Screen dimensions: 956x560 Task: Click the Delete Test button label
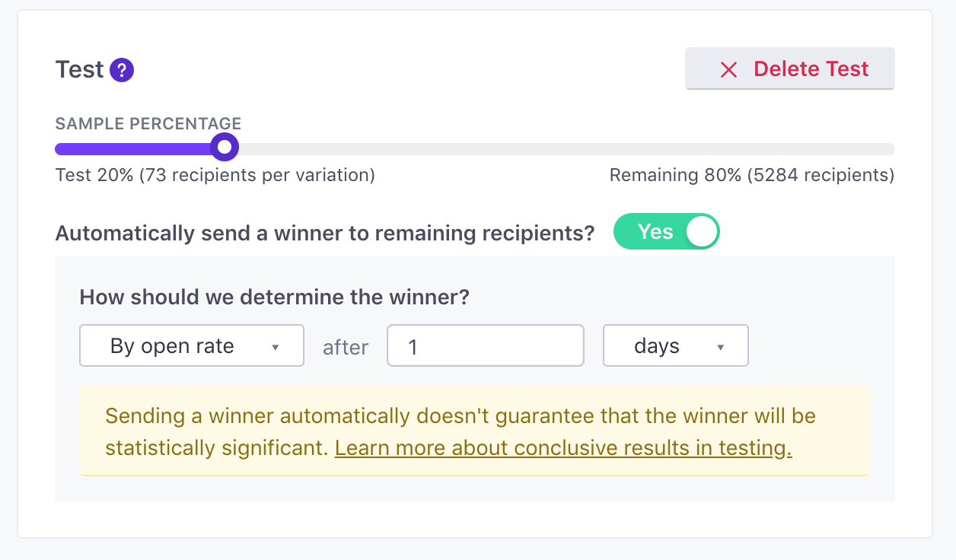[x=811, y=69]
